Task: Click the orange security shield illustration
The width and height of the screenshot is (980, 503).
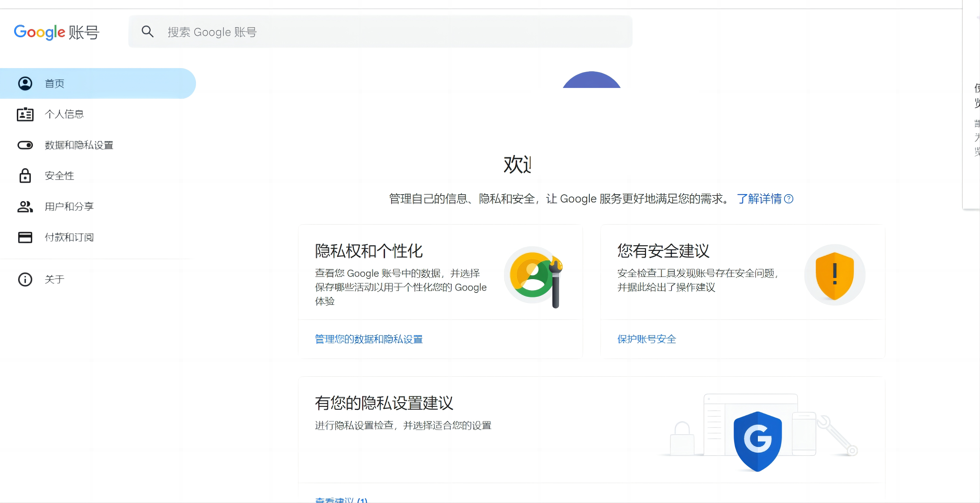Action: tap(834, 275)
